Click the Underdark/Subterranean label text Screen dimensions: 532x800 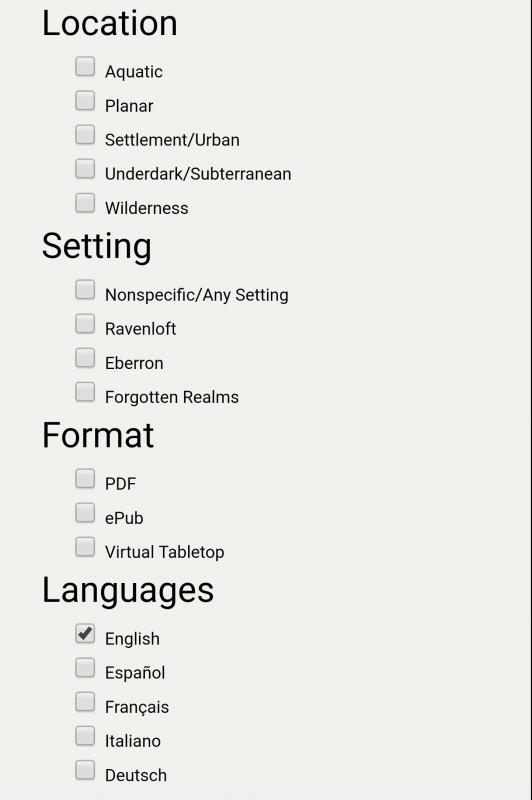pos(198,174)
